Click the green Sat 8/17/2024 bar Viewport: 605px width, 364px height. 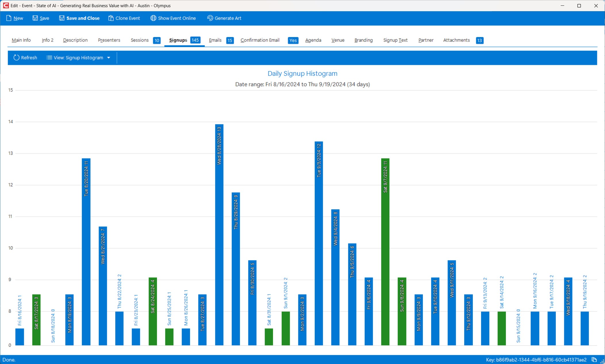[x=36, y=320]
